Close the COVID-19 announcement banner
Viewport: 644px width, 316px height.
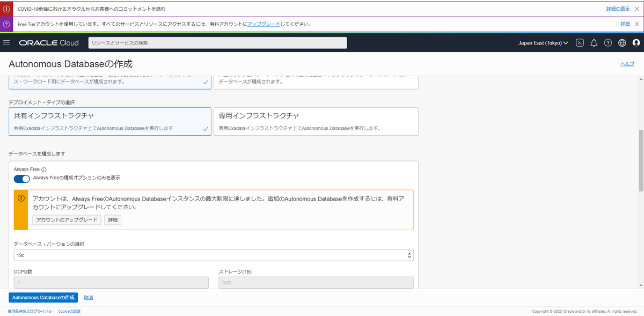(x=637, y=9)
